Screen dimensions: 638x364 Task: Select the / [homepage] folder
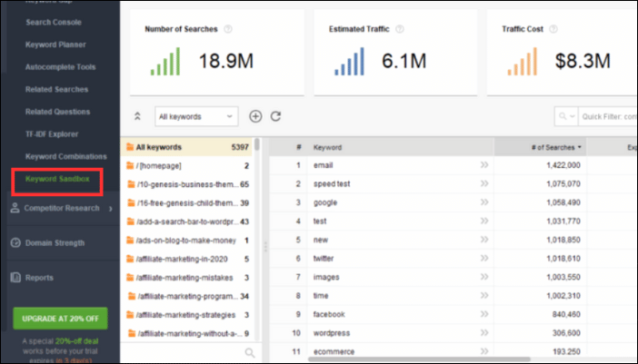point(187,166)
